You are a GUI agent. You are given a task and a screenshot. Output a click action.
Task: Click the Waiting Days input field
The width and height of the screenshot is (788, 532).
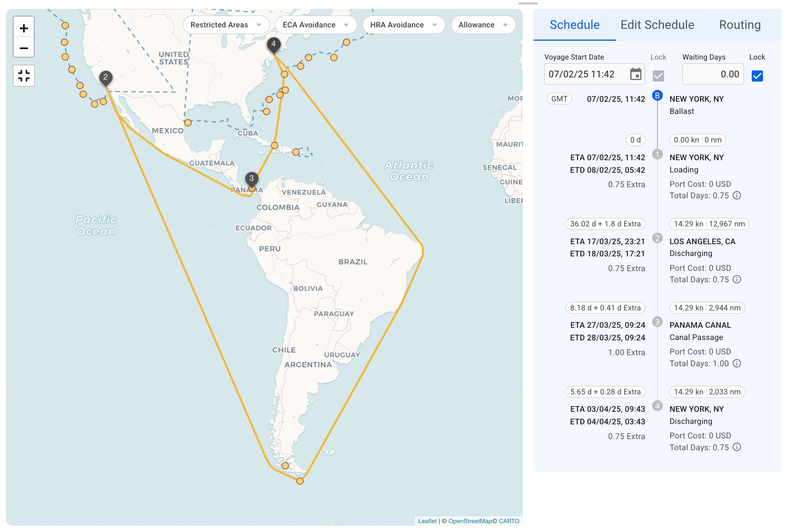tap(712, 74)
